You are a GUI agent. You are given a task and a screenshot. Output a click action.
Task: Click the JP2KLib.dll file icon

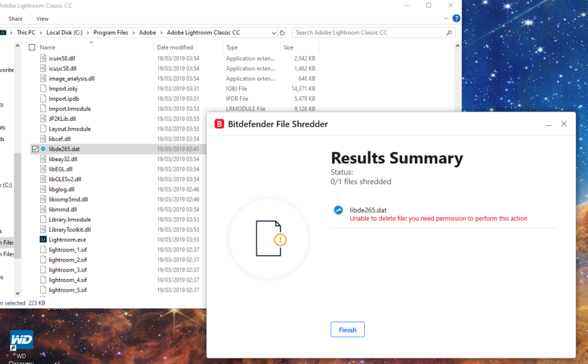pyautogui.click(x=43, y=119)
